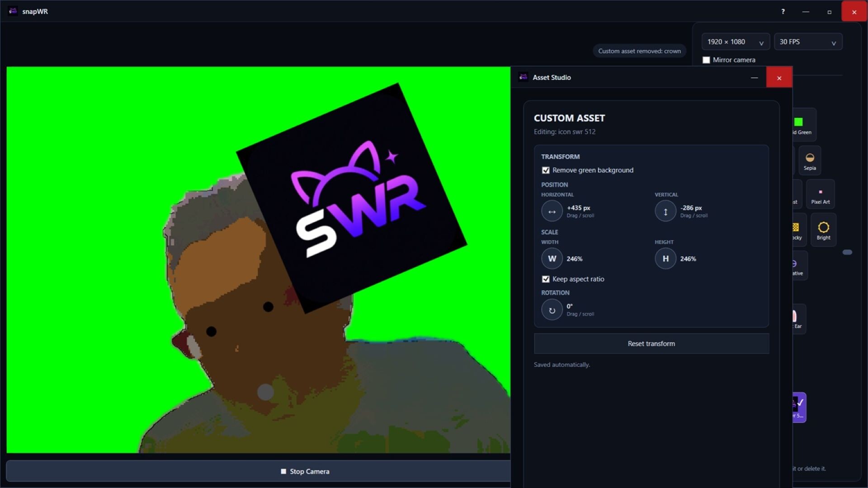Click the Reset transform button
This screenshot has height=488, width=868.
tap(651, 344)
